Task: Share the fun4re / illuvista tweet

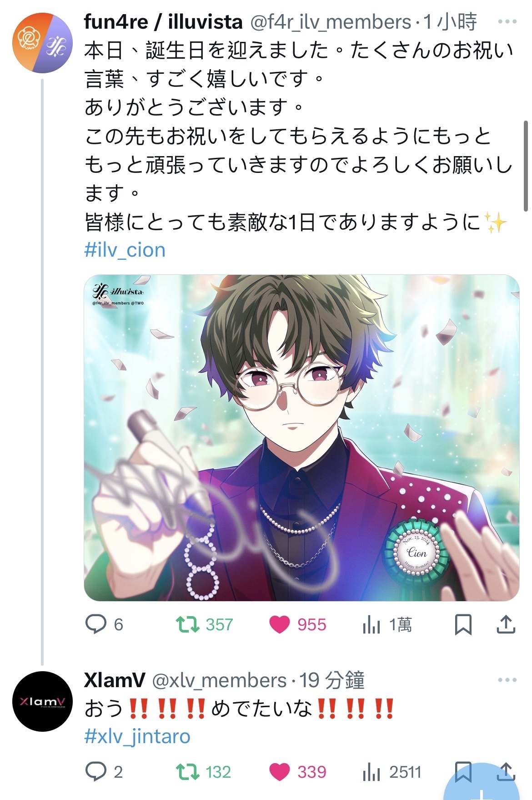Action: 506,624
